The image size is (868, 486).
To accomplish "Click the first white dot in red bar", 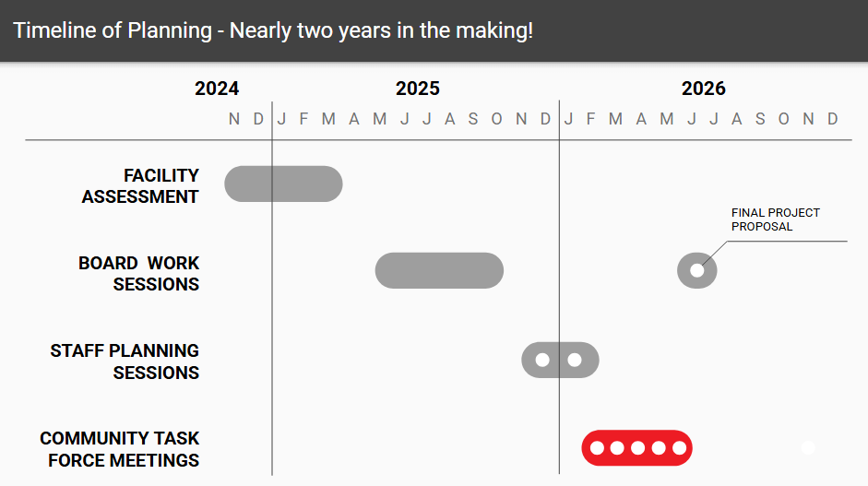I will pyautogui.click(x=597, y=448).
